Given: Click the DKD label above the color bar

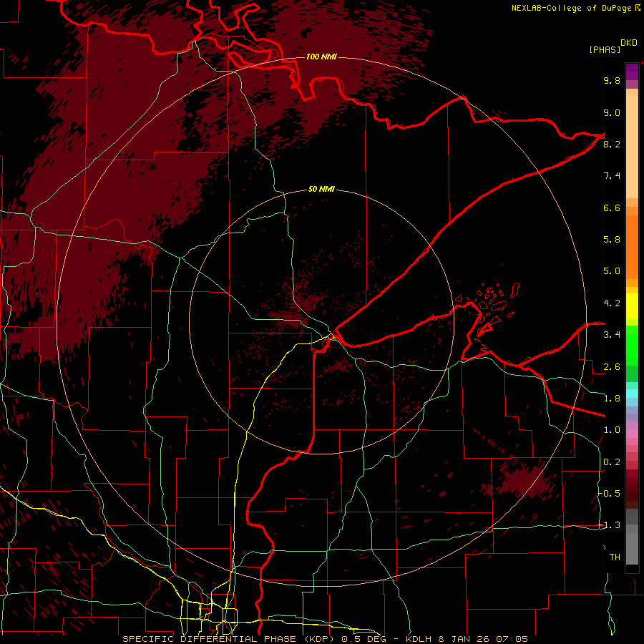Looking at the screenshot, I should 629,43.
